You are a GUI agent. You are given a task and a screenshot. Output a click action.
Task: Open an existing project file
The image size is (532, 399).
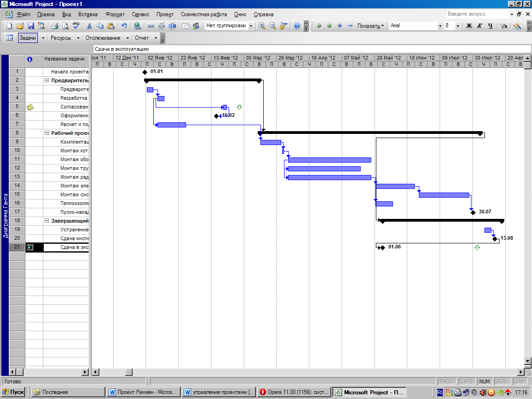tap(20, 26)
